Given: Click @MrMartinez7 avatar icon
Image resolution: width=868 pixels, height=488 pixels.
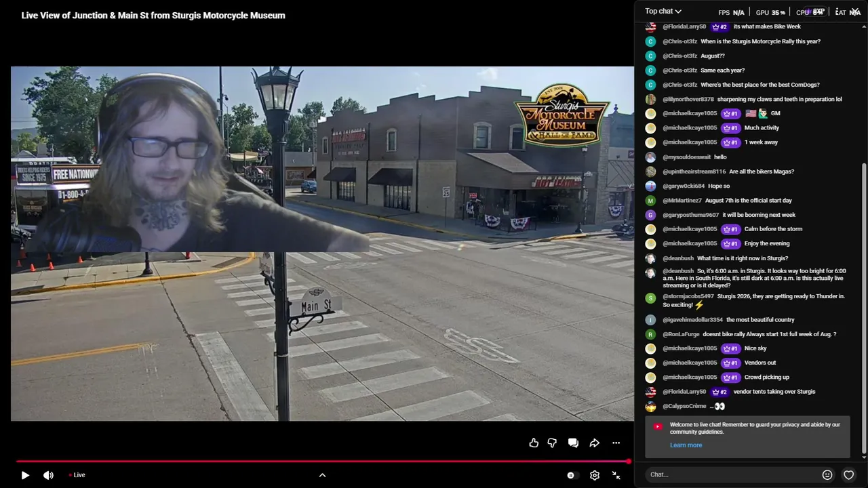Looking at the screenshot, I should pyautogui.click(x=650, y=201).
